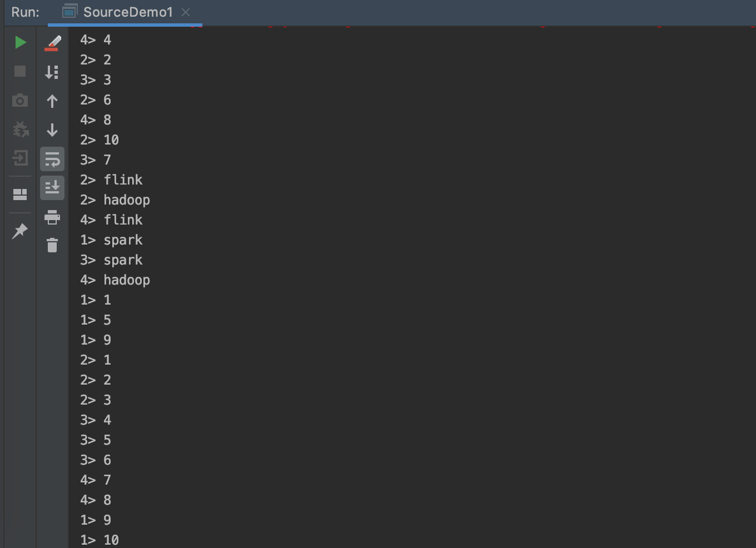Print the console output
This screenshot has height=548, width=756.
[52, 217]
